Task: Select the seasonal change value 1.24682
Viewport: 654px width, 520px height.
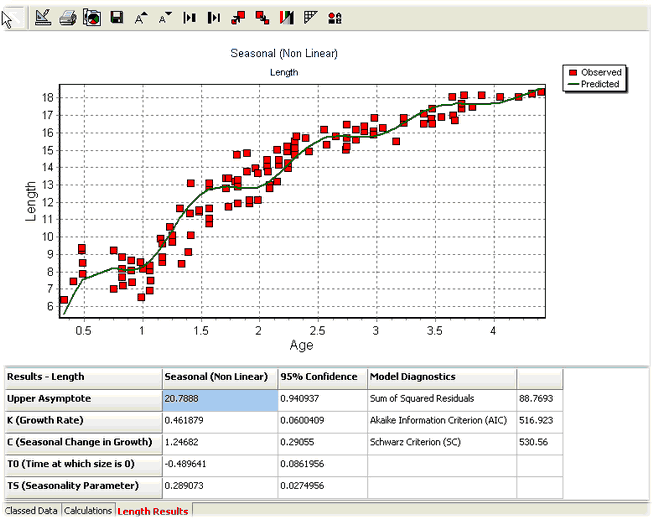Action: click(x=220, y=444)
